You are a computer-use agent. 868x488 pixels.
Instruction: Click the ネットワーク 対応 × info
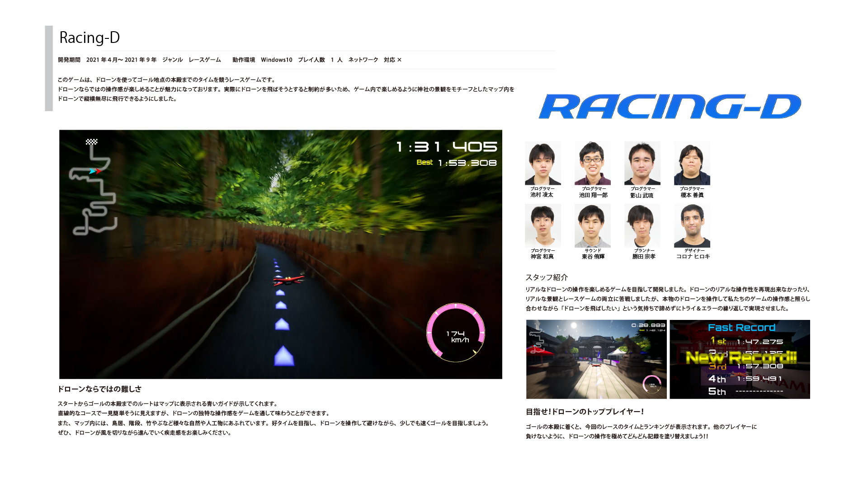point(375,60)
